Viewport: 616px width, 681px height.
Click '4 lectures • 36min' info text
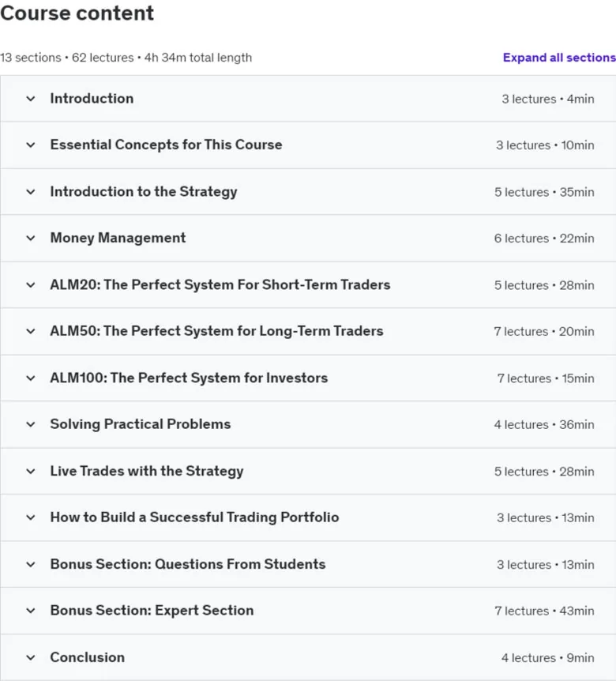click(544, 424)
